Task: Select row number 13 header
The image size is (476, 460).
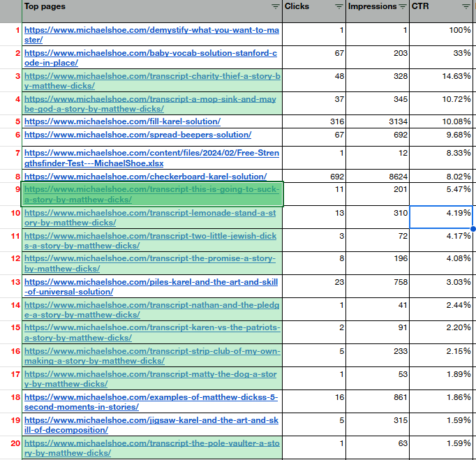Action: [x=15, y=282]
